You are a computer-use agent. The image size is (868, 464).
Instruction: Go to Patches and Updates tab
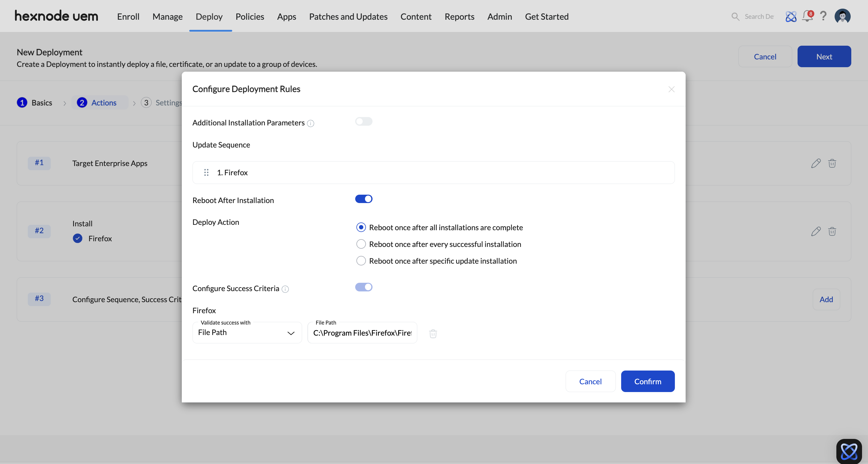(x=348, y=16)
